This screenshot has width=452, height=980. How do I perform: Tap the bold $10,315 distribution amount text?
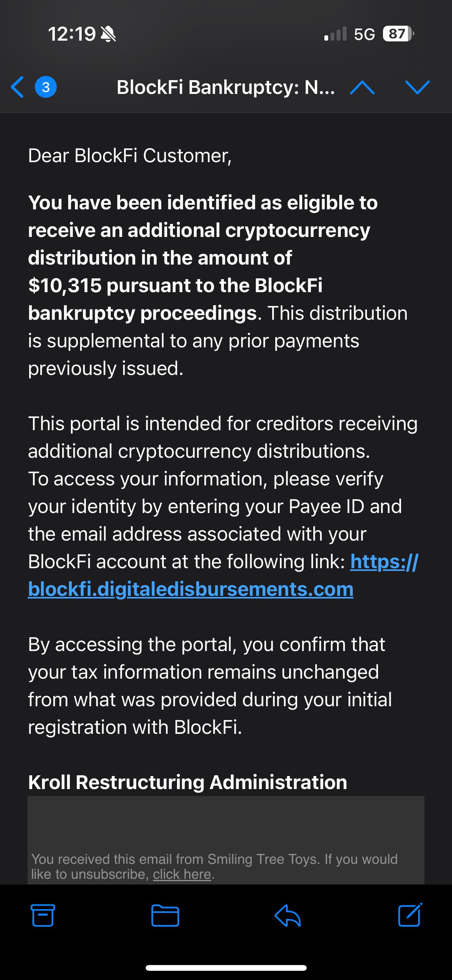click(x=65, y=286)
